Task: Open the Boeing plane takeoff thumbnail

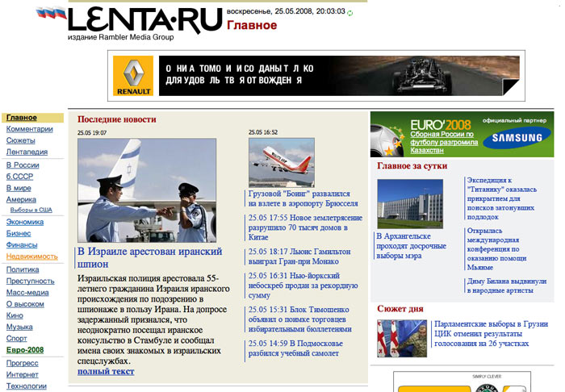Action: pos(281,162)
